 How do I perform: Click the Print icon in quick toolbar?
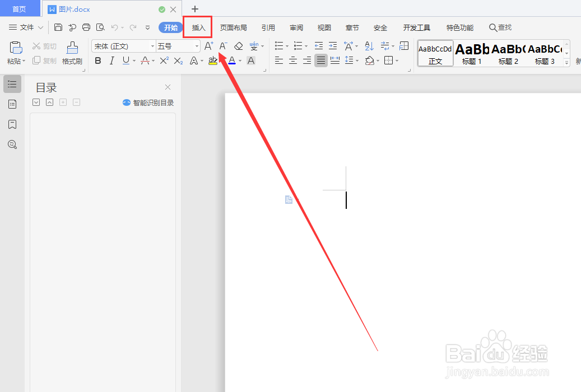click(x=86, y=27)
